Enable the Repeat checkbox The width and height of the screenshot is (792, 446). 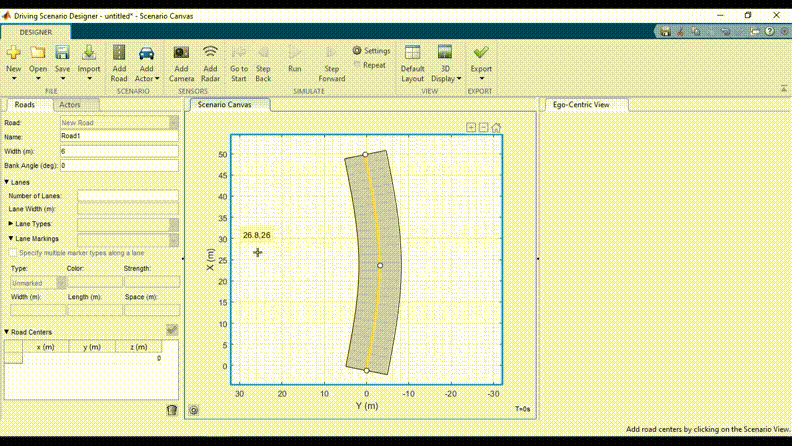358,65
